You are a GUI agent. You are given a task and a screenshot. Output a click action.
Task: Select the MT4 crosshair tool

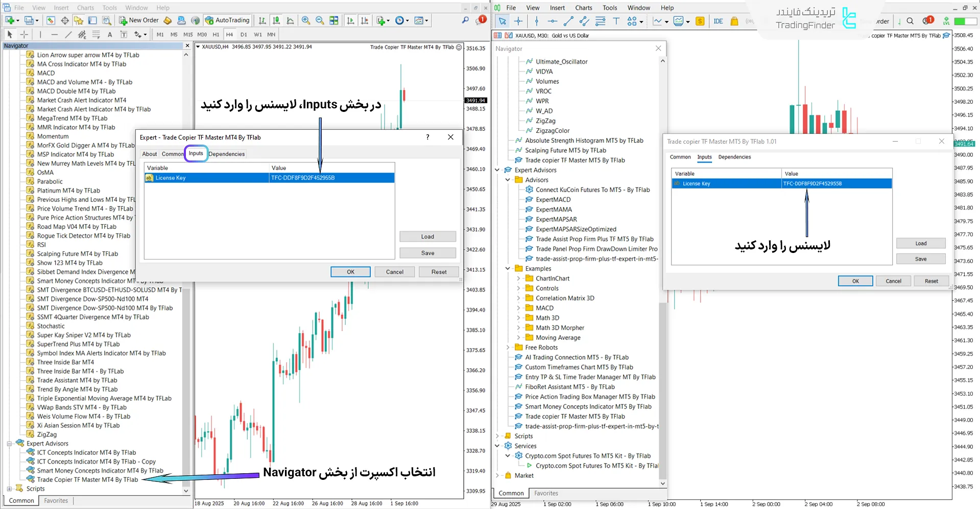coord(24,35)
